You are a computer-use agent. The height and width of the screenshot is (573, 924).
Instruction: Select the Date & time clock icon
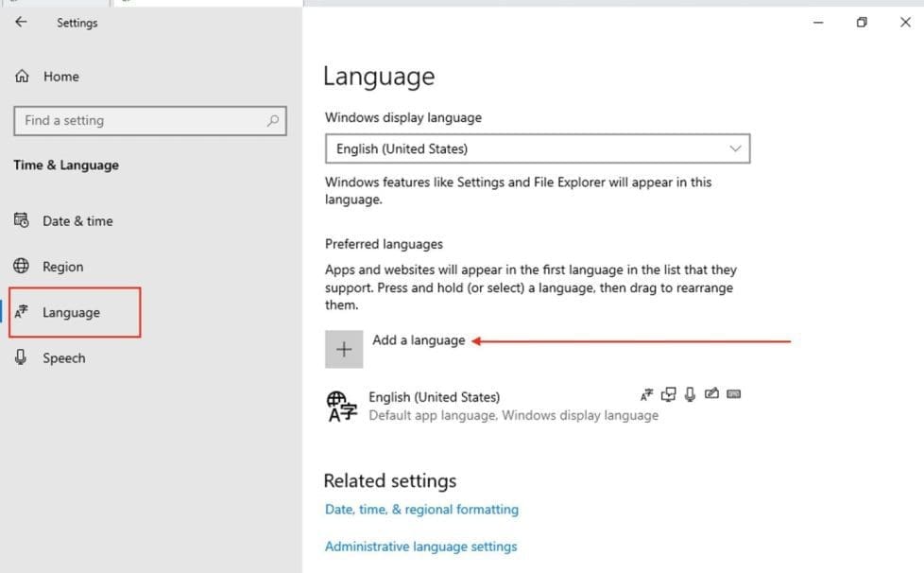tap(21, 220)
